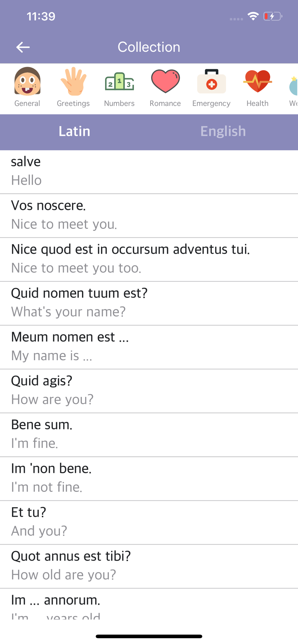The width and height of the screenshot is (298, 644).
Task: Select "Nice quod est in occursum adventus tui."
Action: coord(149,259)
